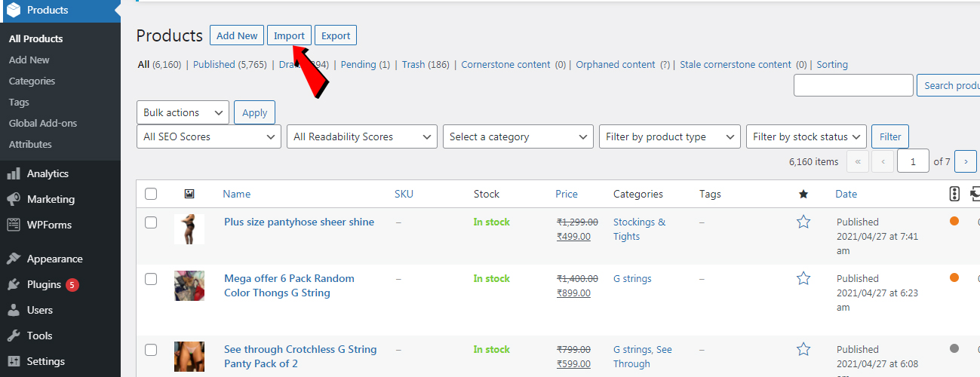Open thumbnail of Mega offer 6 Pack product
Image resolution: width=980 pixels, height=377 pixels.
pos(189,286)
